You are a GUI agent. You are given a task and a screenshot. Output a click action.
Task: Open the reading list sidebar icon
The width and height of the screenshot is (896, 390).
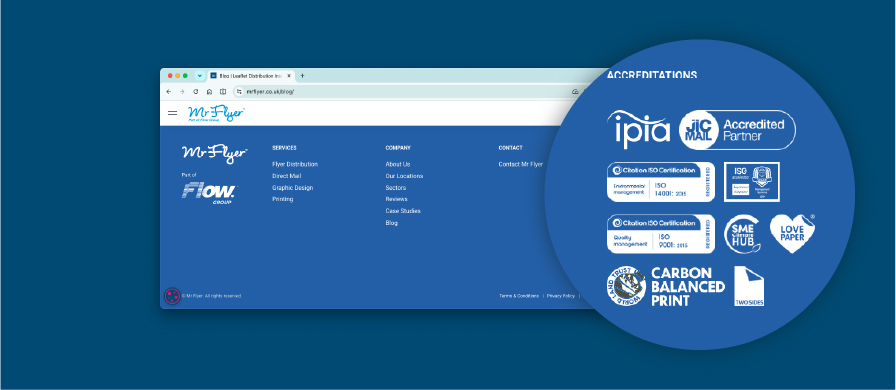click(x=223, y=91)
